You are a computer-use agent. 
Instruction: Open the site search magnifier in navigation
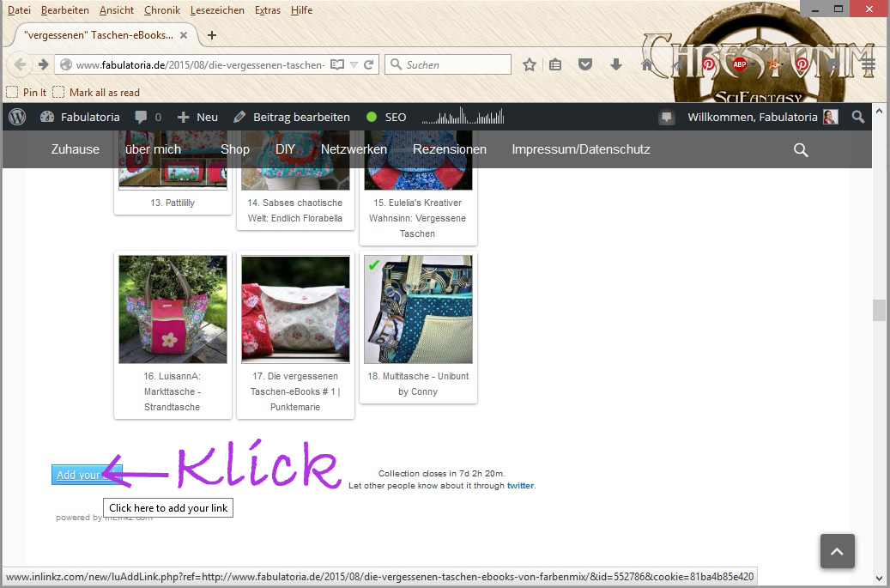[801, 149]
